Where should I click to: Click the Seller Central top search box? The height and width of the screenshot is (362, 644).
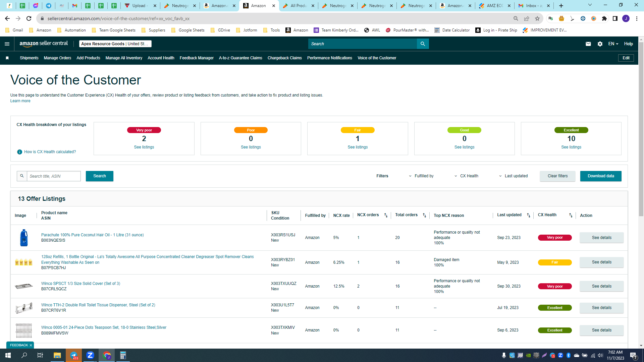363,44
